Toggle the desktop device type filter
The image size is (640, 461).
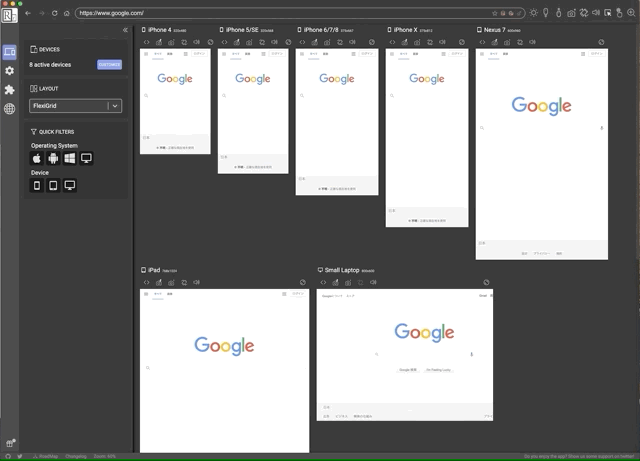pyautogui.click(x=70, y=185)
